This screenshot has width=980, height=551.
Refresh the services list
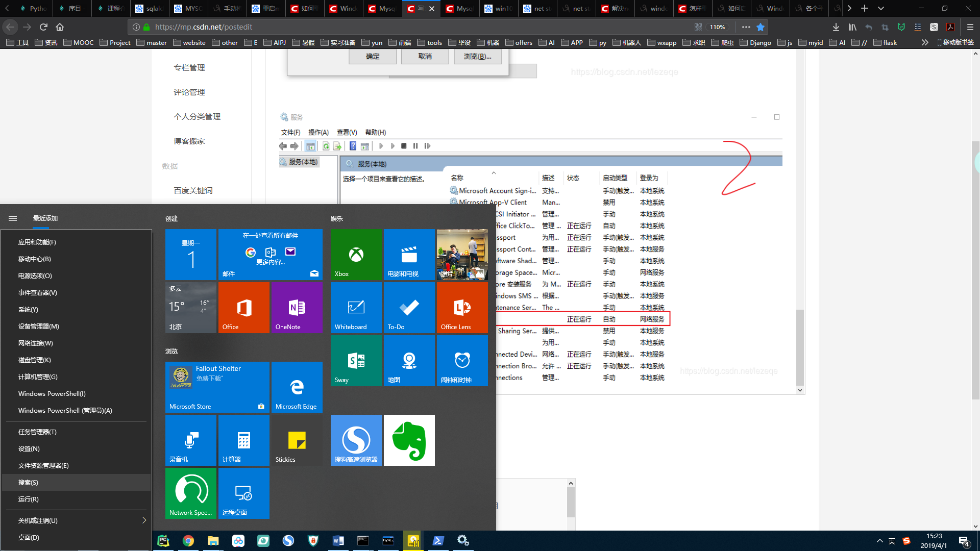(326, 146)
